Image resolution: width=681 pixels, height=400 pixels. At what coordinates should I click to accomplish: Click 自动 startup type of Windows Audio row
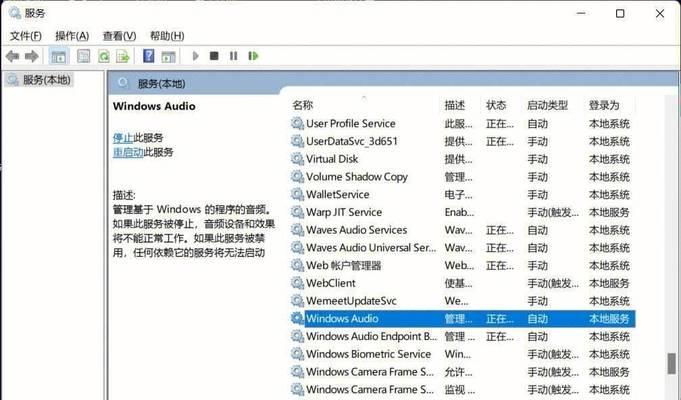pyautogui.click(x=538, y=319)
